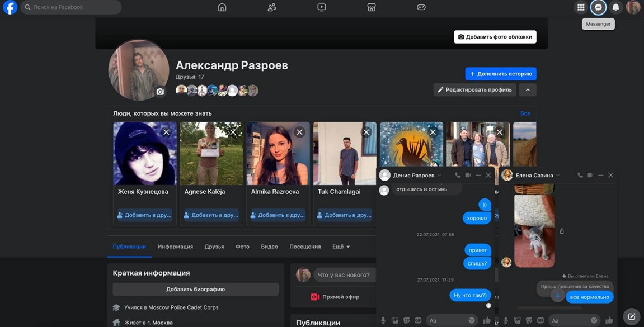644x327 pixels.
Task: Open the Все link in suggestions
Action: point(525,113)
